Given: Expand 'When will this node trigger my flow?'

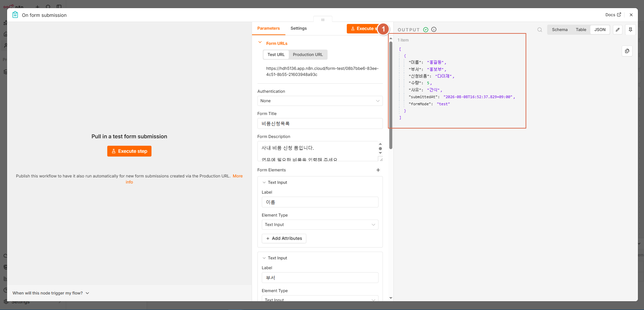Looking at the screenshot, I should click(51, 293).
